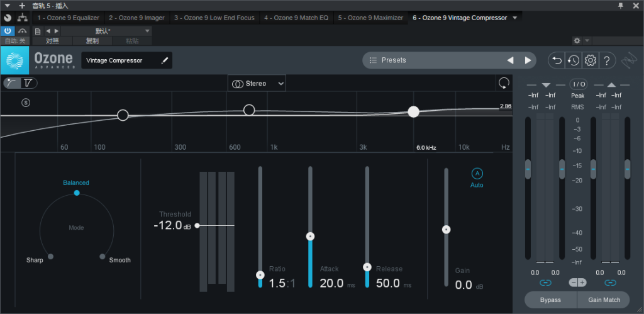Image resolution: width=644 pixels, height=314 pixels.
Task: Toggle the detection filter solo S
Action: click(26, 103)
